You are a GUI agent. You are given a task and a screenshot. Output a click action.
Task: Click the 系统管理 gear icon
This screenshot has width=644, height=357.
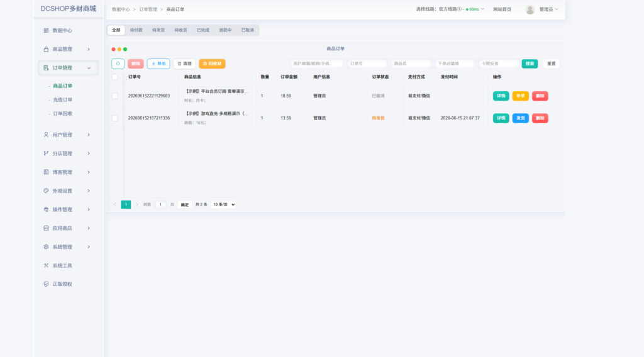(46, 246)
